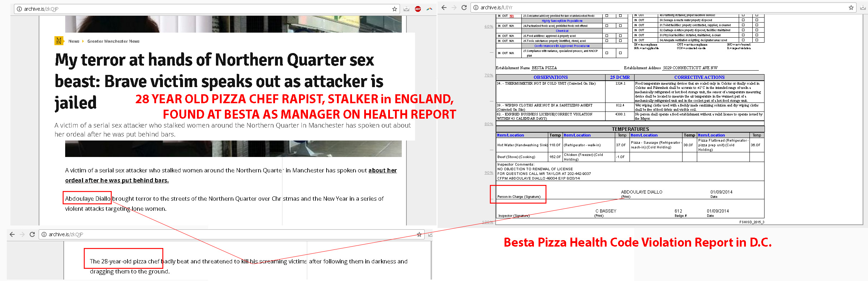
Task: Click the 'Highly Susceptible Populations' section header
Action: click(x=562, y=21)
